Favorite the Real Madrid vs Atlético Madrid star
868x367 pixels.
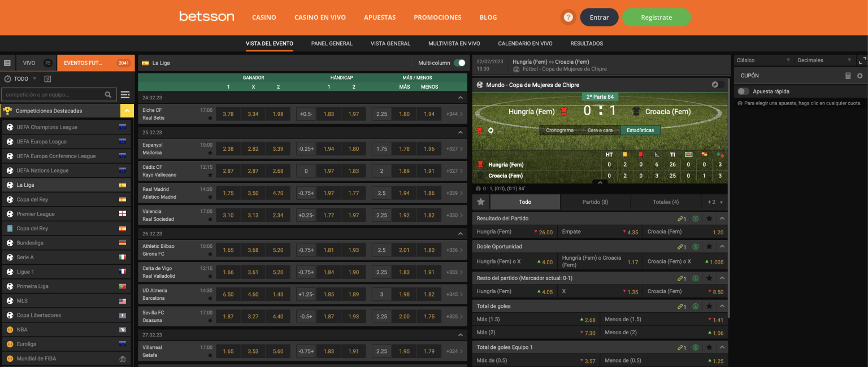coord(210,197)
